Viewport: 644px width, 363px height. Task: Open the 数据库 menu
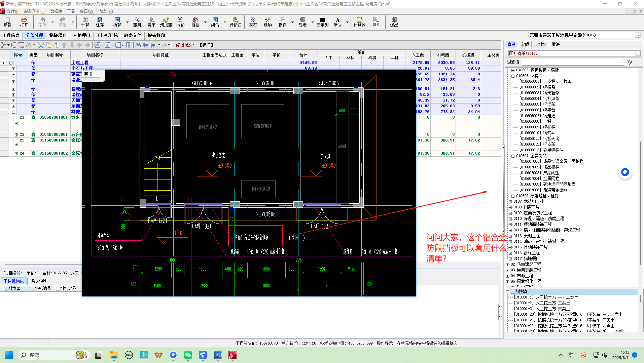56,11
